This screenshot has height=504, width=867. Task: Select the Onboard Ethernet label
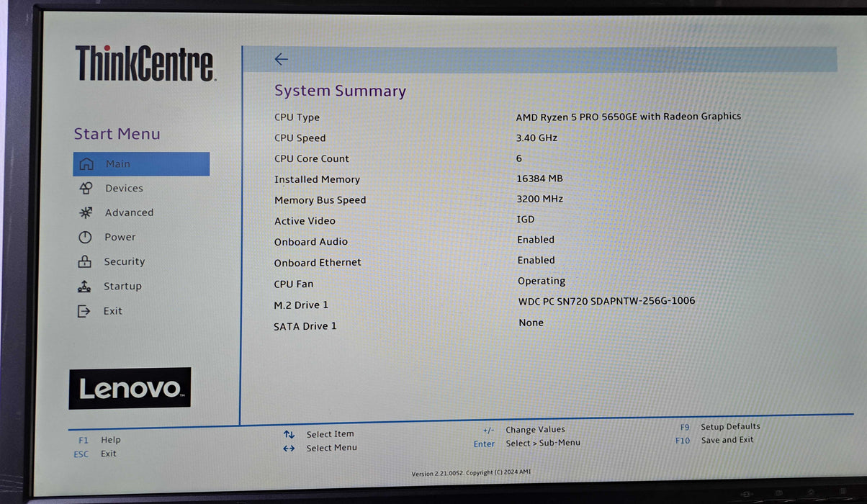[x=318, y=263]
